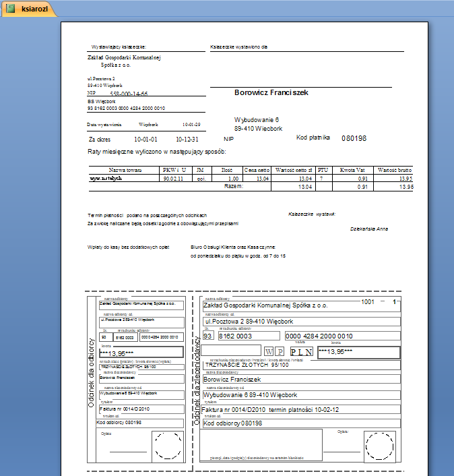The height and width of the screenshot is (476, 454).
Task: Click the NIP number 558-000-14-66
Action: 129,94
